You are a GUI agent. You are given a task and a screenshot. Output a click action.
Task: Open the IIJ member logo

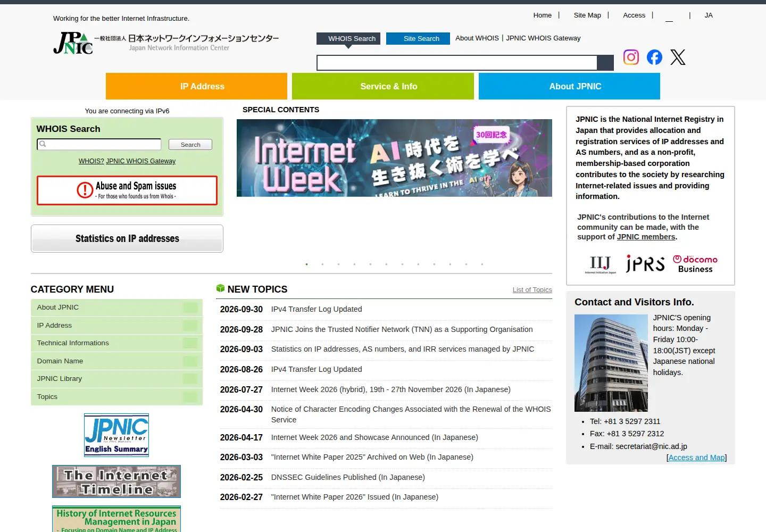coord(600,264)
